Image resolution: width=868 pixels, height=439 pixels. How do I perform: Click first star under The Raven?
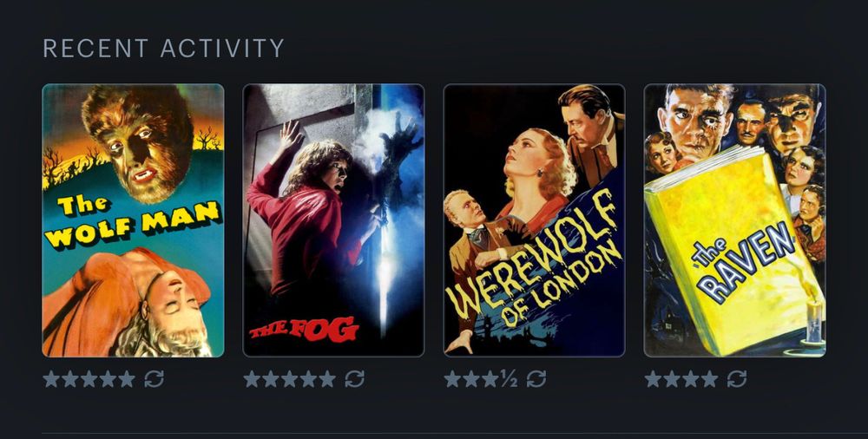pyautogui.click(x=654, y=379)
